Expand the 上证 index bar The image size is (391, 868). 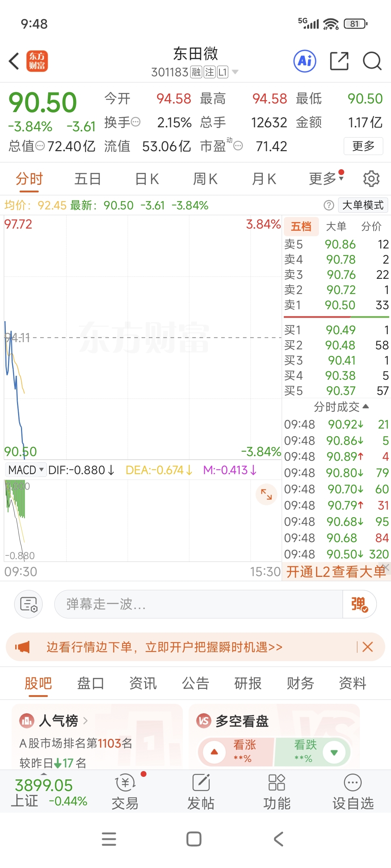click(44, 773)
